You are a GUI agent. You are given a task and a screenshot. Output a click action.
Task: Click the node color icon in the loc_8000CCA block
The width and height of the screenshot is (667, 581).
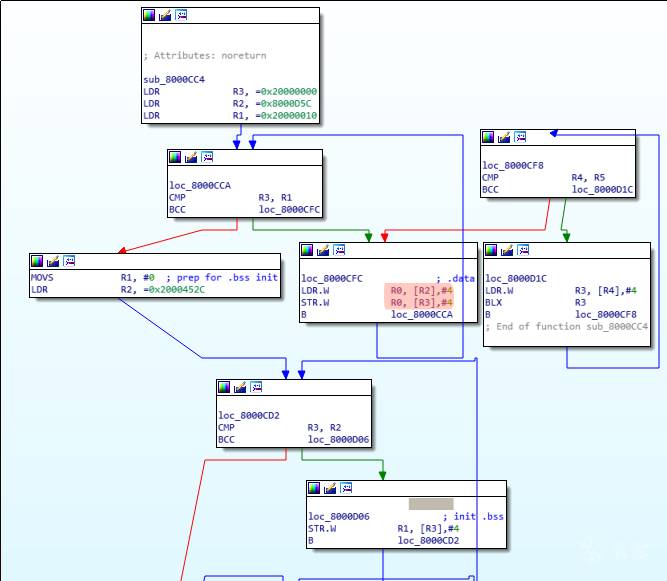(175, 157)
